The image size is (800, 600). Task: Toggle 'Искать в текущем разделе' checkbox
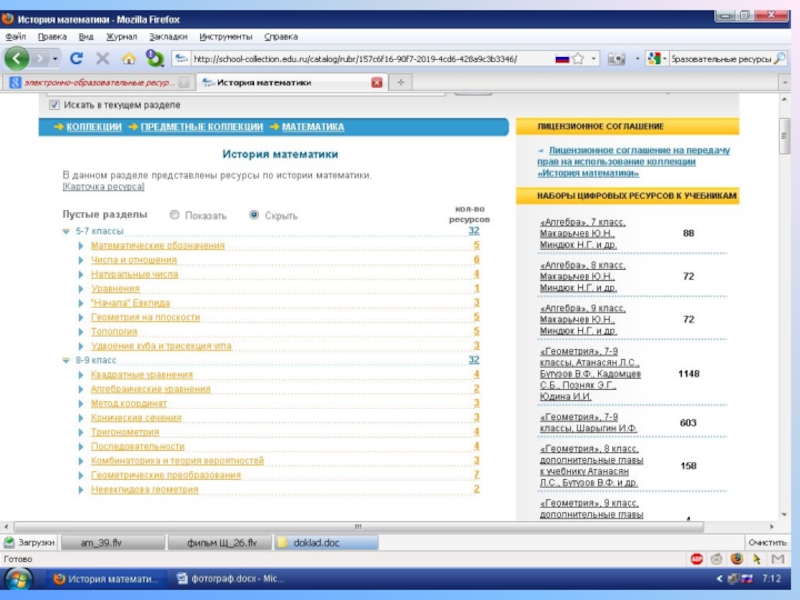coord(53,104)
